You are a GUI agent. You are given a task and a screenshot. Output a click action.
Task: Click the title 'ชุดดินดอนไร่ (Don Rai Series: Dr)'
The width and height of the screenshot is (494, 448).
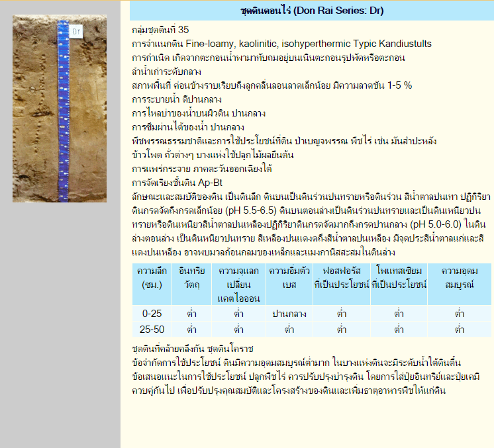click(x=312, y=11)
